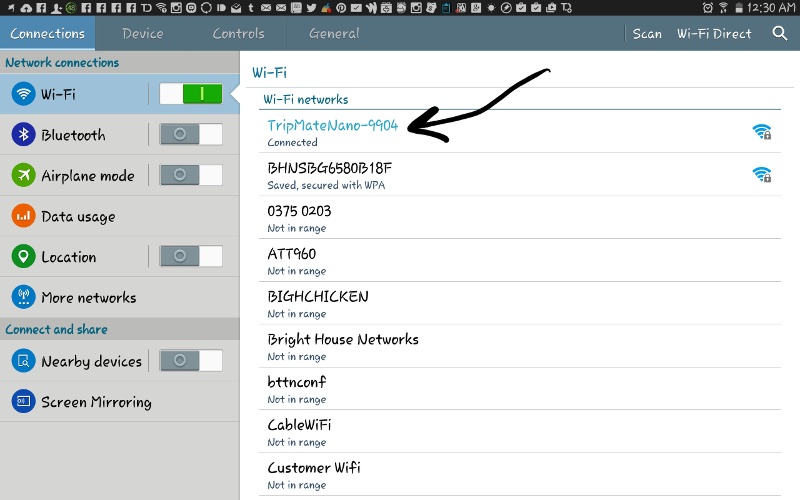Tap the Twitter bird notification icon

tap(311, 8)
